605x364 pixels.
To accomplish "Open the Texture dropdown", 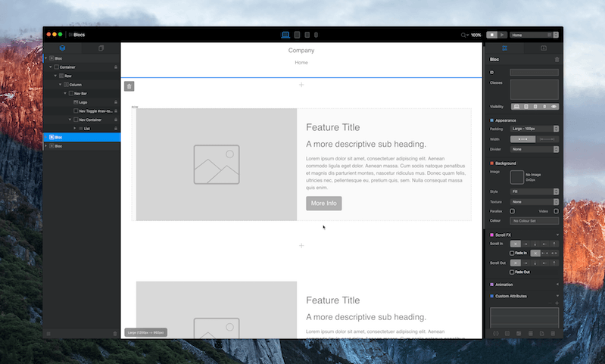I will click(535, 201).
